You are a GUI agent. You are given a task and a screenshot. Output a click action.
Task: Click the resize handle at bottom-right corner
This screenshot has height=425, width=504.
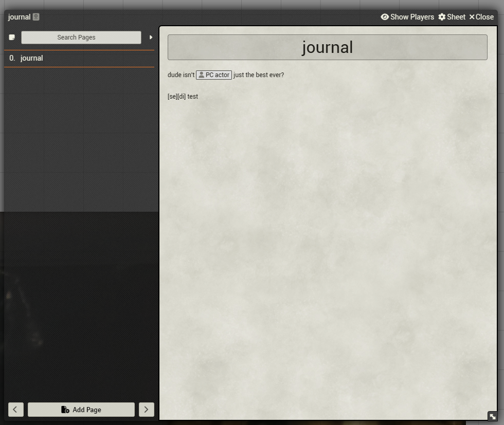[493, 416]
